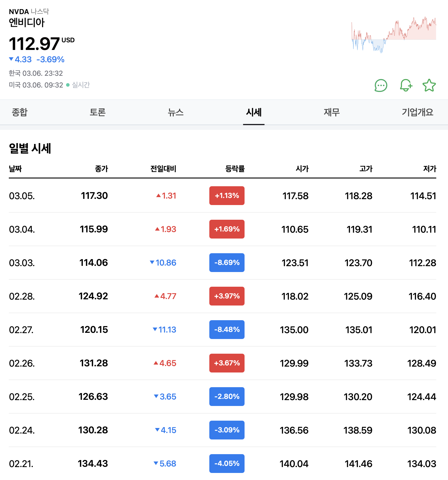Click the +1.13% badge for 03.05.
This screenshot has width=448, height=480.
pyautogui.click(x=227, y=196)
